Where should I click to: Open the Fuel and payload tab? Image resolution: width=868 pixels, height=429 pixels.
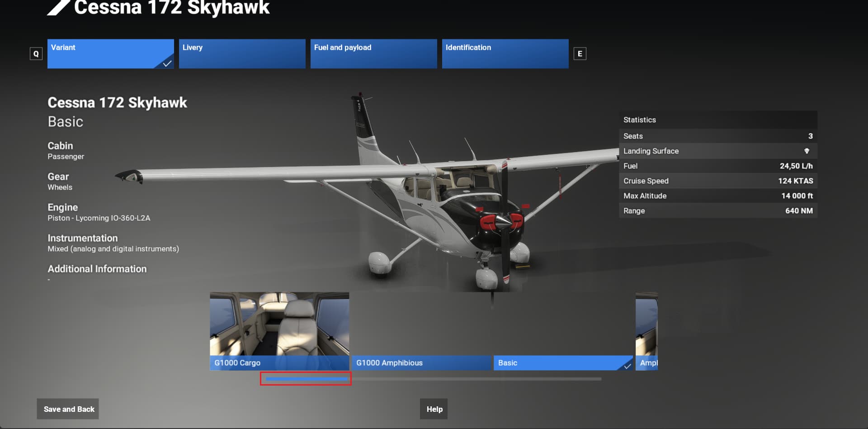point(373,54)
